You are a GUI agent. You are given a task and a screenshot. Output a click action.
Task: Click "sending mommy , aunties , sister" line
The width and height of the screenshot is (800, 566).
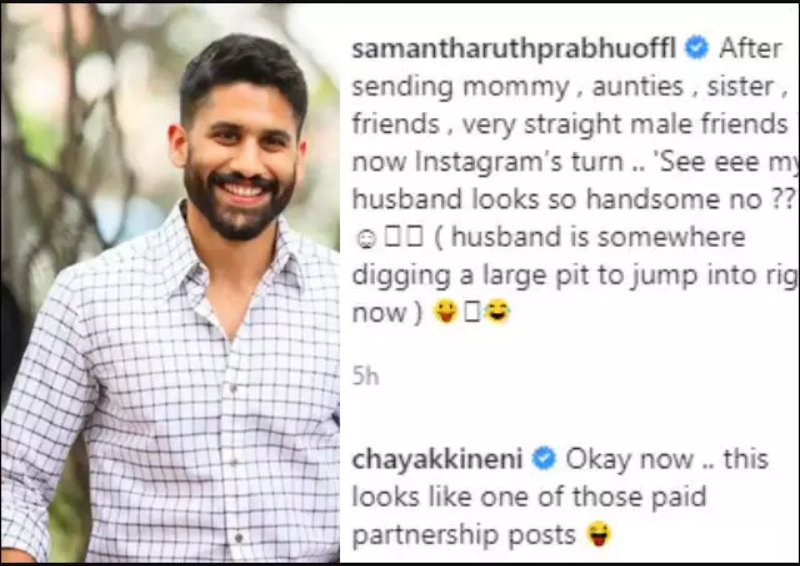(x=569, y=87)
